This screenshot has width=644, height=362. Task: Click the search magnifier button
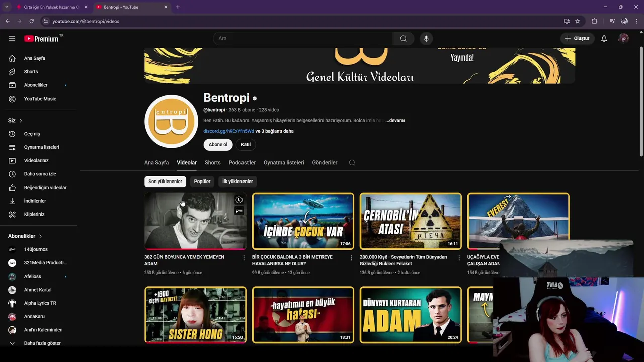coord(404,38)
